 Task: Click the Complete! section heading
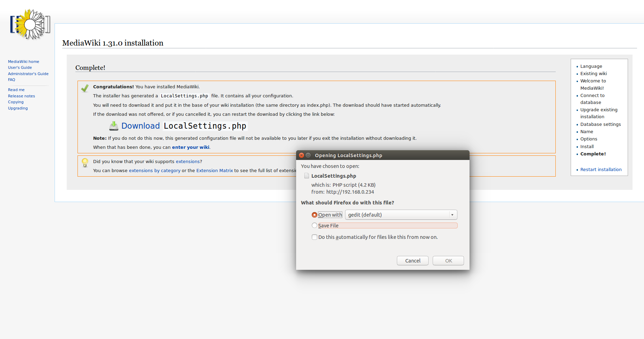(x=90, y=68)
